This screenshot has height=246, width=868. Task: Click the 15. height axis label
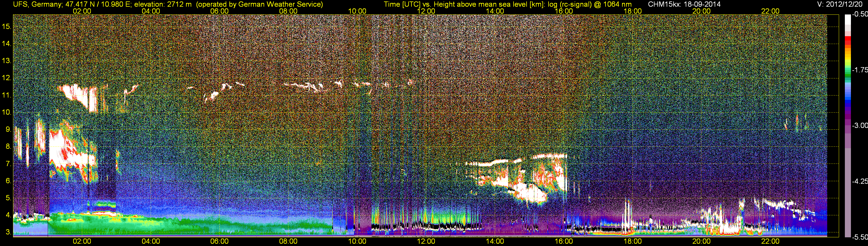pyautogui.click(x=6, y=26)
